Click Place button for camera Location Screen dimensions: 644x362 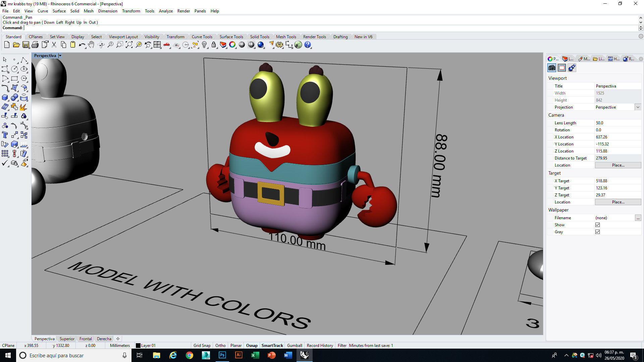[x=618, y=165]
